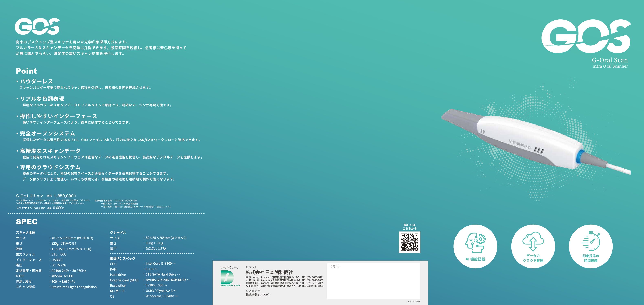Click the Intra Oral Scanner subtitle
This screenshot has height=305, width=644.
(610, 66)
